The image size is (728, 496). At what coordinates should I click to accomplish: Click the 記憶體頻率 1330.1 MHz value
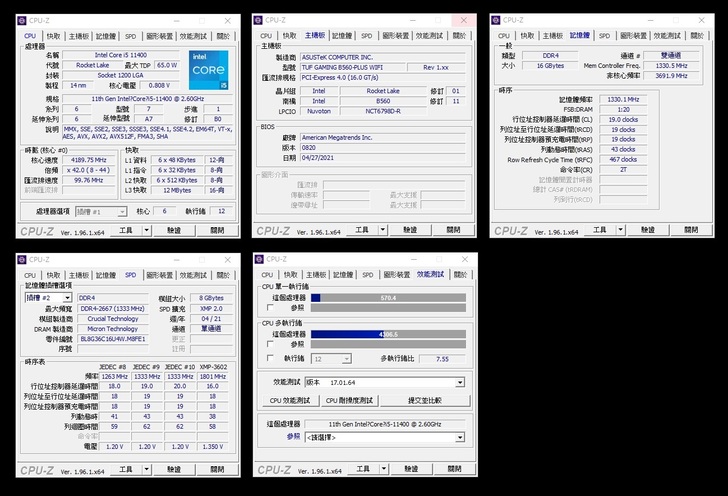pyautogui.click(x=623, y=99)
